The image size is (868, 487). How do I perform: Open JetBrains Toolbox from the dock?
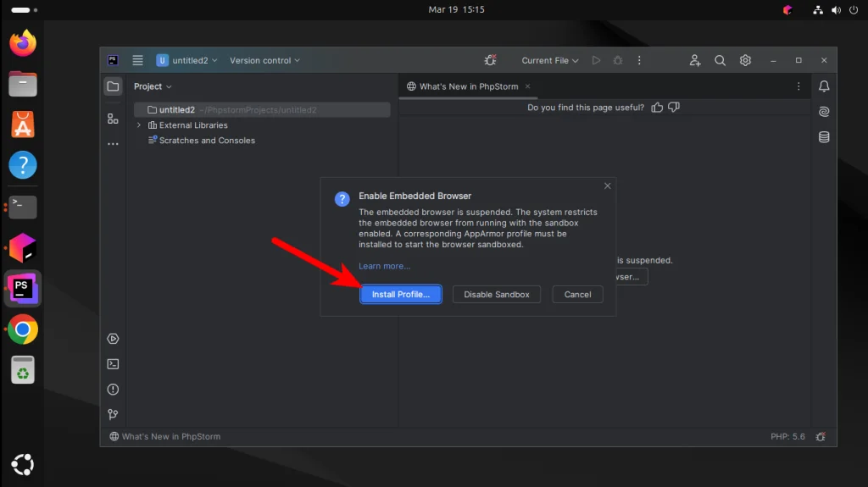23,247
